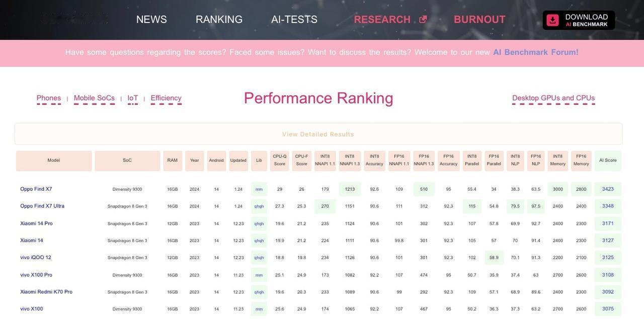The width and height of the screenshot is (644, 319).
Task: Sort by INT8 Memory column header
Action: coord(558,161)
